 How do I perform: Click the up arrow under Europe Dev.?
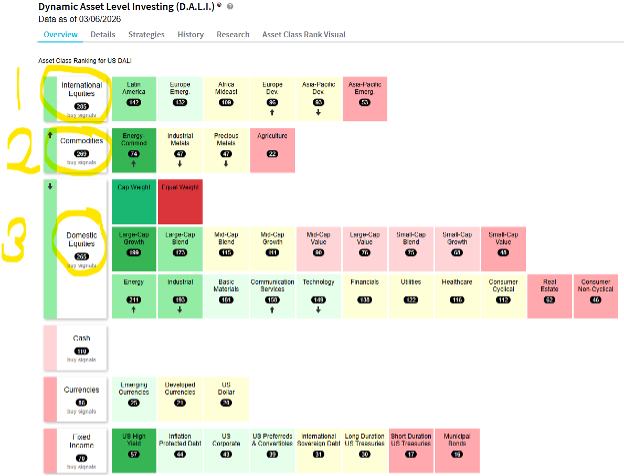[272, 111]
